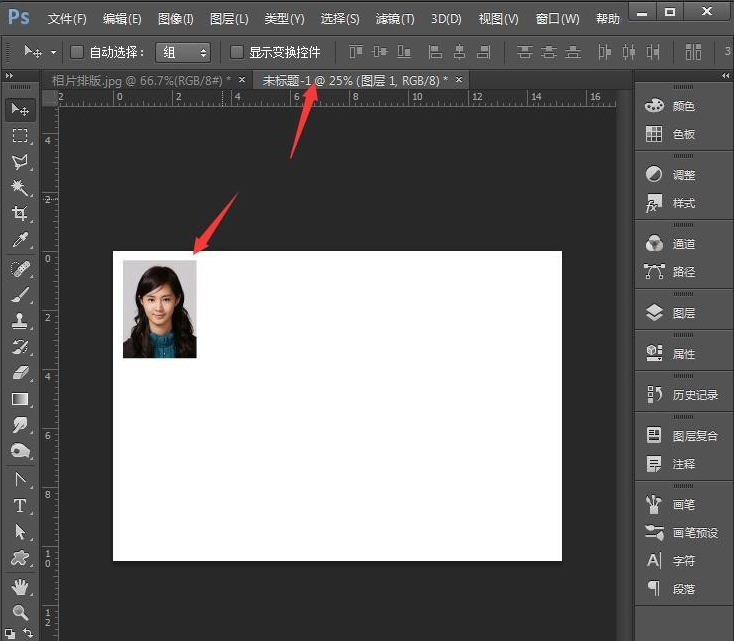The height and width of the screenshot is (641, 734).
Task: Toggle the 显示变换控件 checkbox
Action: (x=237, y=52)
